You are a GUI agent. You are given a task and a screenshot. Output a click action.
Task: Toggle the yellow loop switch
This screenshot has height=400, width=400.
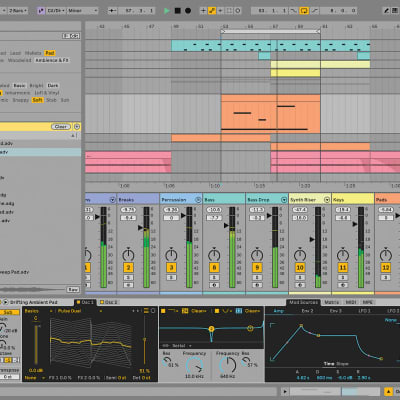coord(304,11)
